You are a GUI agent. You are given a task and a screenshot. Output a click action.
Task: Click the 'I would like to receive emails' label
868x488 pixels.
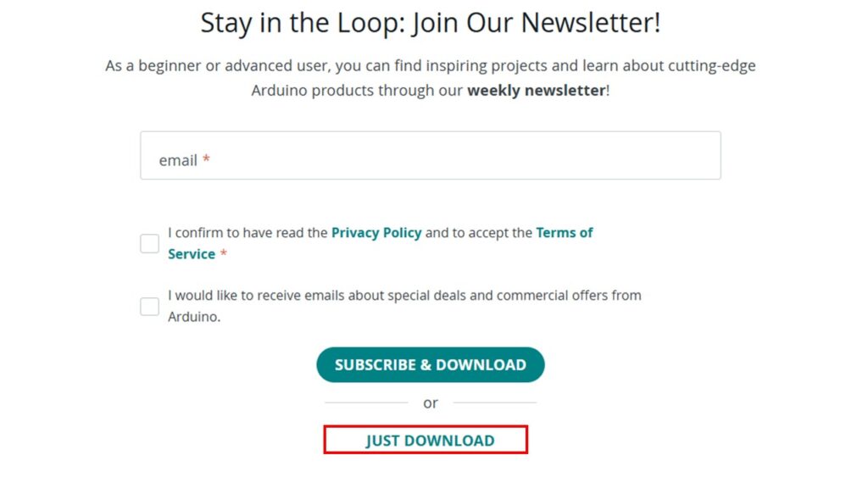click(x=404, y=296)
